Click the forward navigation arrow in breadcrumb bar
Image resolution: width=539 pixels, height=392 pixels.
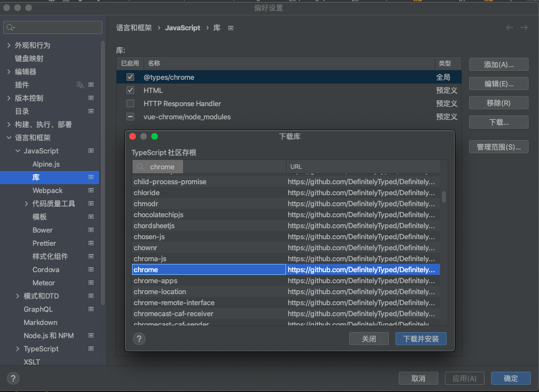point(524,27)
